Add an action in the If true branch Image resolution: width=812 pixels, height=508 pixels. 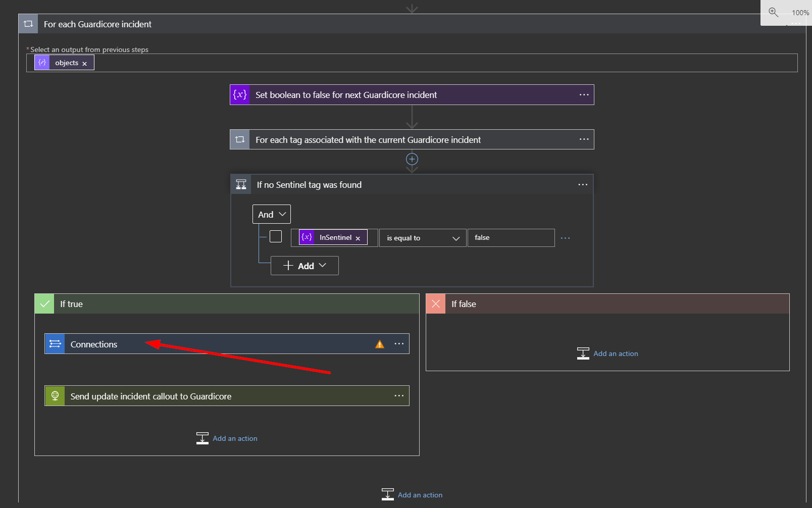pos(227,438)
